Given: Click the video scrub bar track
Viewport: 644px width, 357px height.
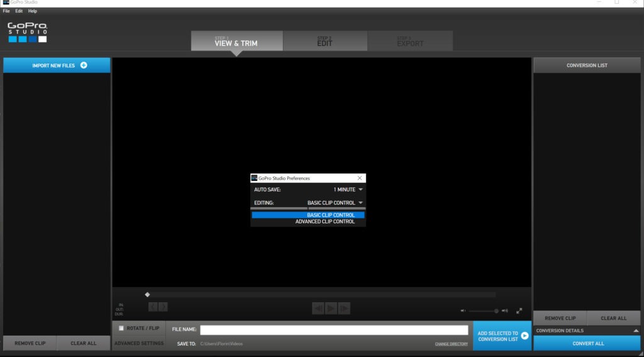Looking at the screenshot, I should click(321, 295).
